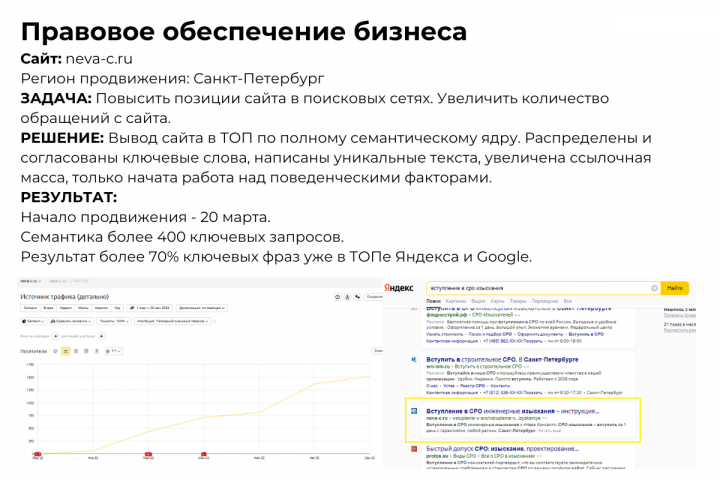Viewport: 720px width, 480px height.
Task: Add a people condition with the second plus icon
Action: (101, 336)
